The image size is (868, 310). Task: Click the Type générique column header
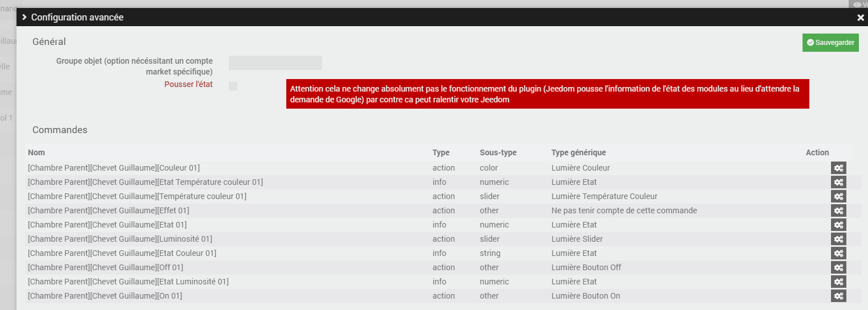coord(578,152)
